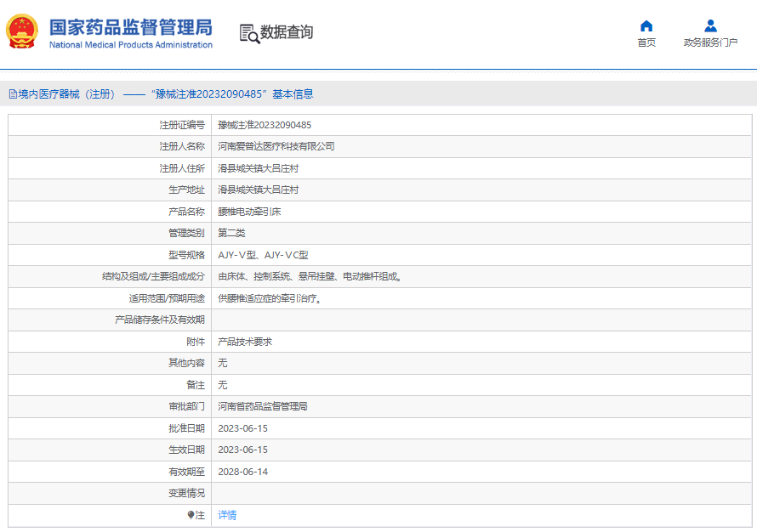Click the 生效日期 row label
757x532 pixels.
[186, 450]
